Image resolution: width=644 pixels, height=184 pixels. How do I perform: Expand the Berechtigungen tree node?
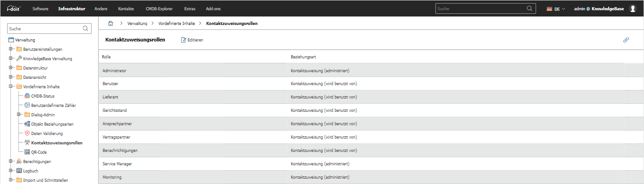coord(10,161)
